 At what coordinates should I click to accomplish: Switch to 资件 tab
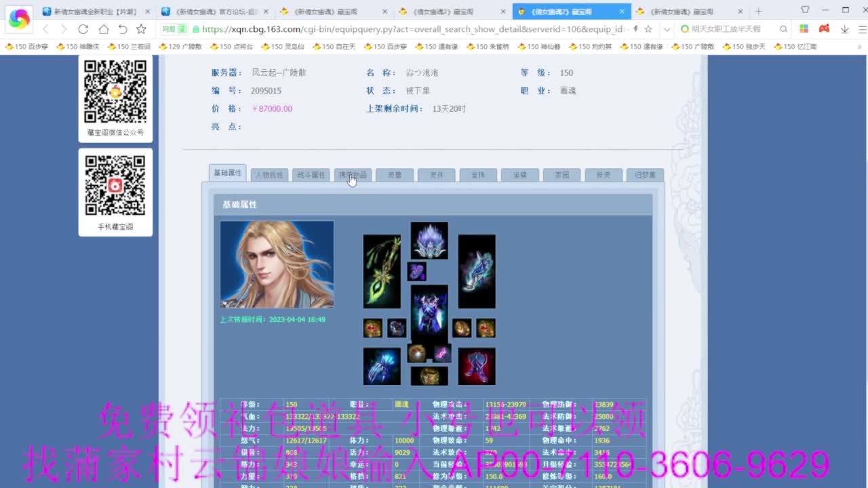pos(437,175)
